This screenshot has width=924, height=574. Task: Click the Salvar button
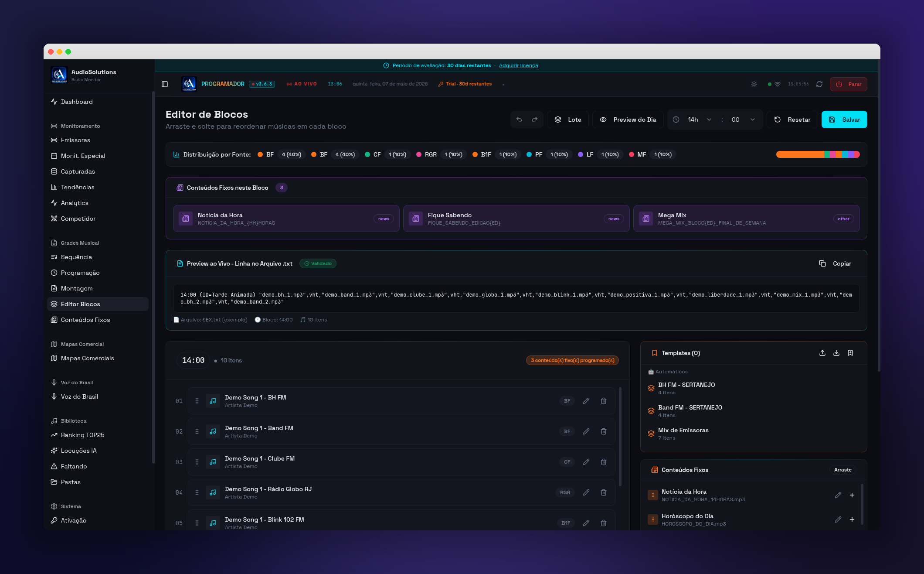pos(844,120)
